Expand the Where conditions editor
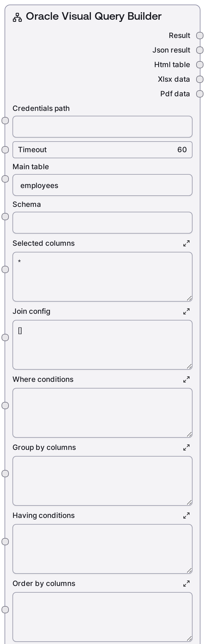205x644 pixels. 186,379
